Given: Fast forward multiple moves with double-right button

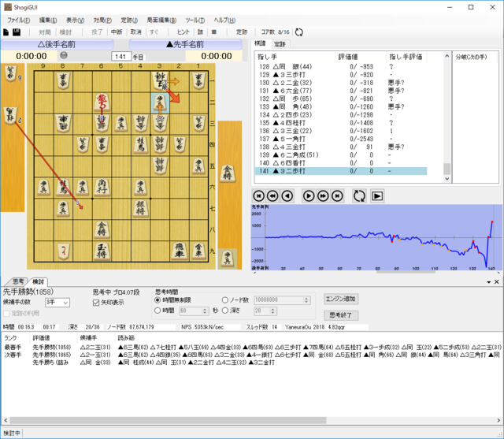Looking at the screenshot, I should tap(323, 196).
